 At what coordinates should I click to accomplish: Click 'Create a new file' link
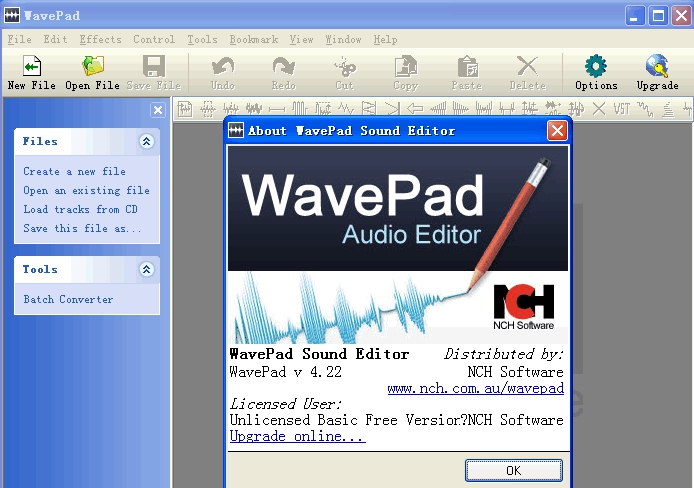(74, 171)
